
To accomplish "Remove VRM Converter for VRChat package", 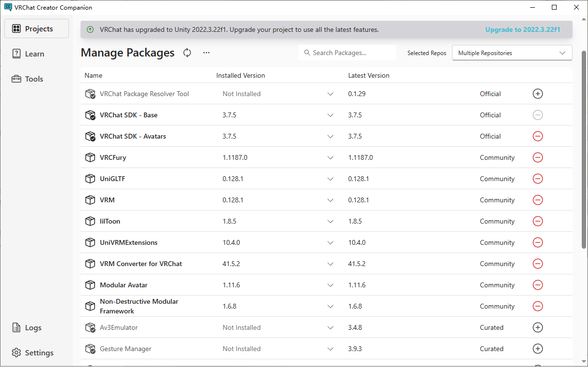I will point(538,264).
